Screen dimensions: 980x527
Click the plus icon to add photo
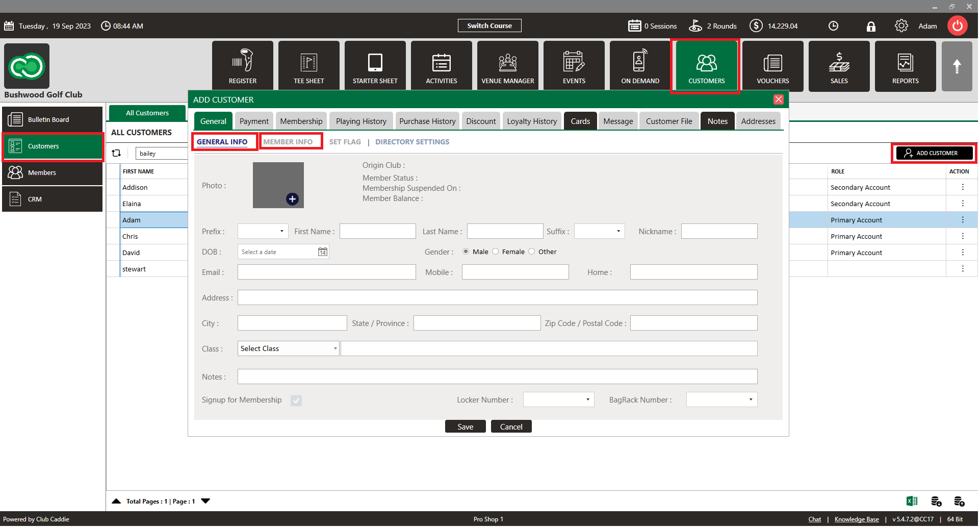(x=292, y=199)
